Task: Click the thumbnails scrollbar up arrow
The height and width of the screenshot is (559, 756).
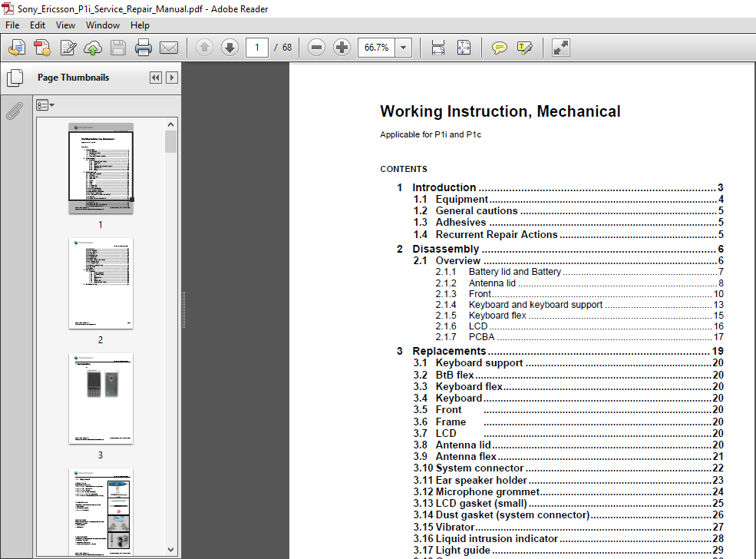Action: (170, 124)
